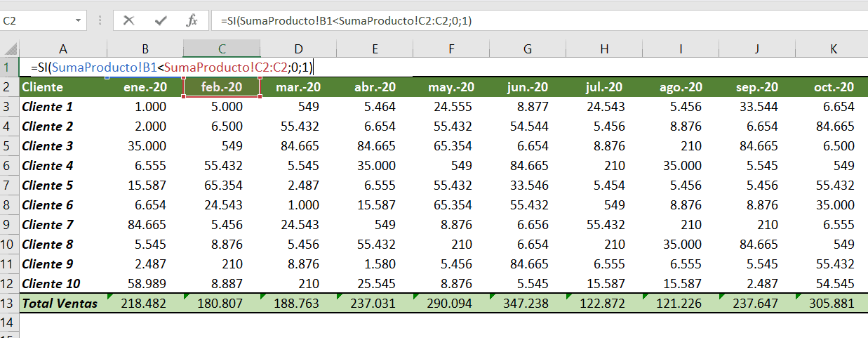Click total cell 121.226 for ago.-20
Viewport: 868px width, 338px height.
tap(680, 304)
